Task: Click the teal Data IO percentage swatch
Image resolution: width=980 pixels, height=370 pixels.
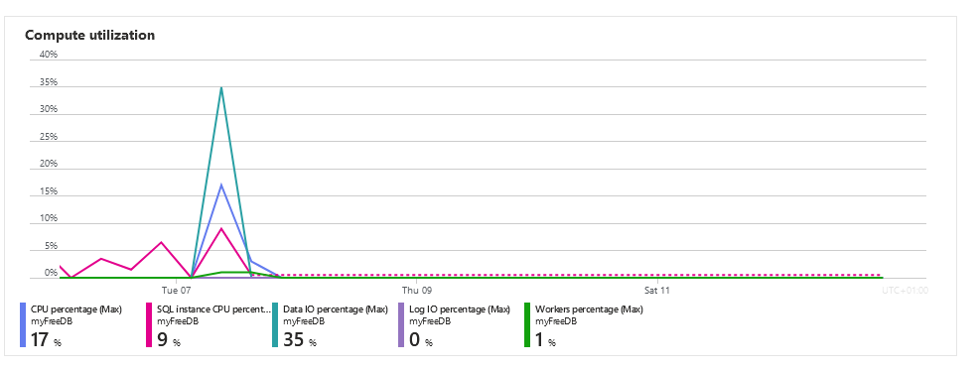Action: [x=275, y=324]
